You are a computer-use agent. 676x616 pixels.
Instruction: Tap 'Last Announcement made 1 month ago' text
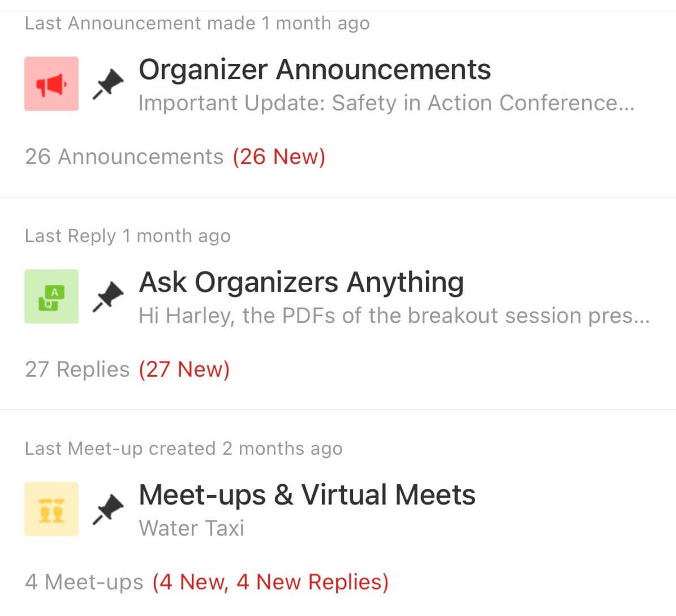(197, 23)
